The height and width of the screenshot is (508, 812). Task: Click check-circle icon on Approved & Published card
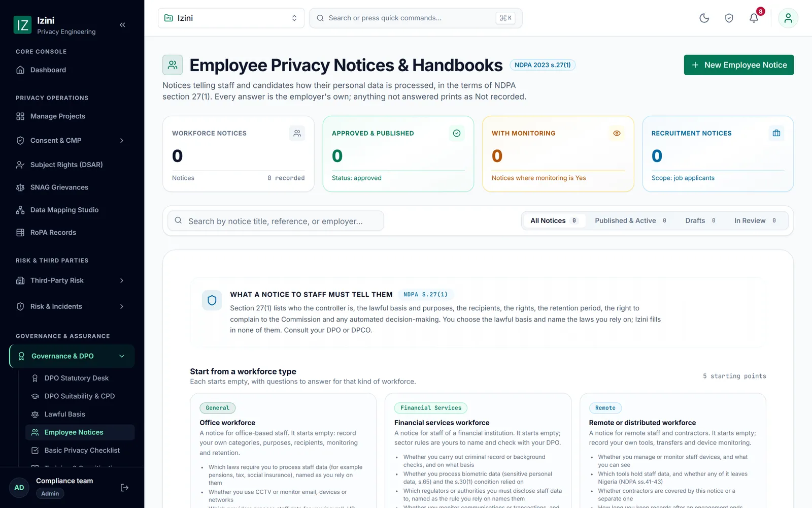click(457, 133)
